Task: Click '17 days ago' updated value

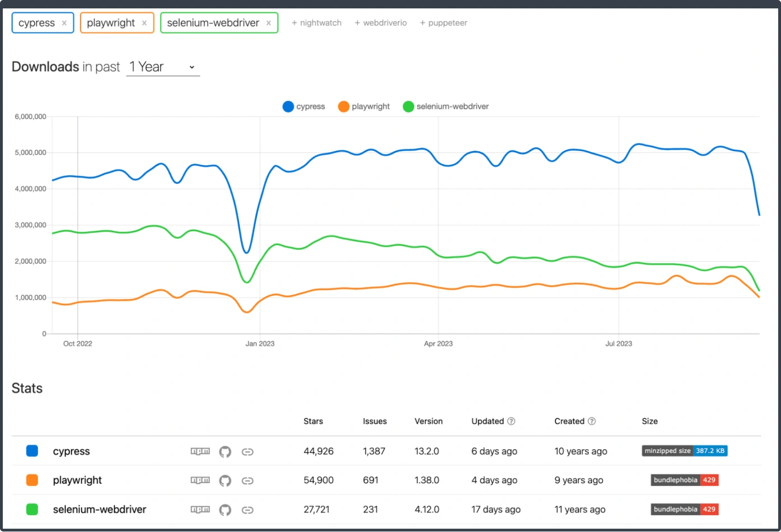Action: click(x=496, y=510)
